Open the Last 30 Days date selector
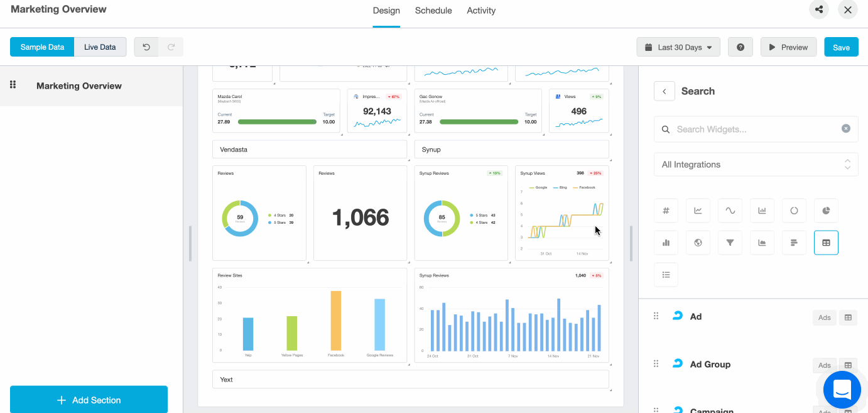The width and height of the screenshot is (868, 413). coord(678,47)
